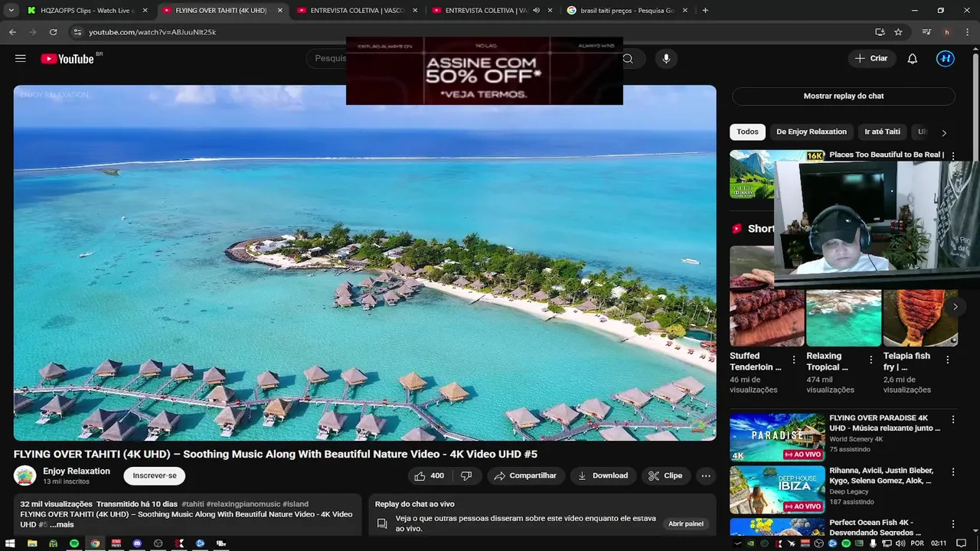Click the Criar create button
Screen dimensions: 980x551
[x=871, y=58]
